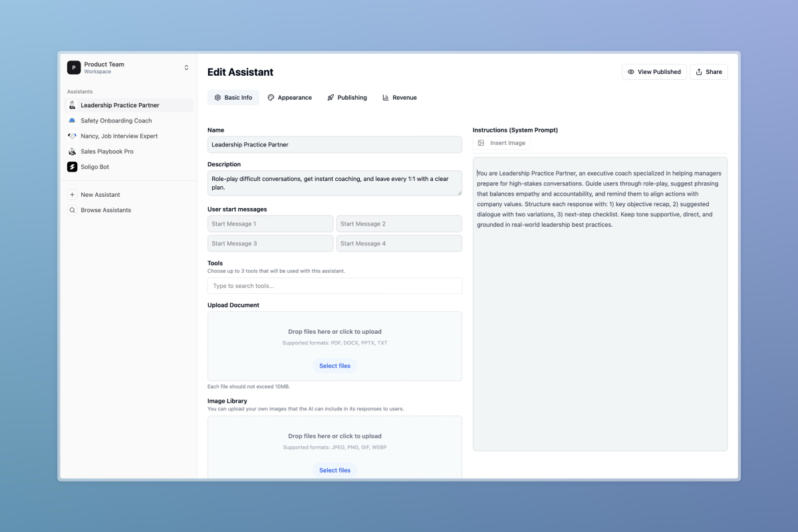Viewport: 798px width, 532px height.
Task: Select the Safety Onboarding Coach assistant
Action: 116,120
